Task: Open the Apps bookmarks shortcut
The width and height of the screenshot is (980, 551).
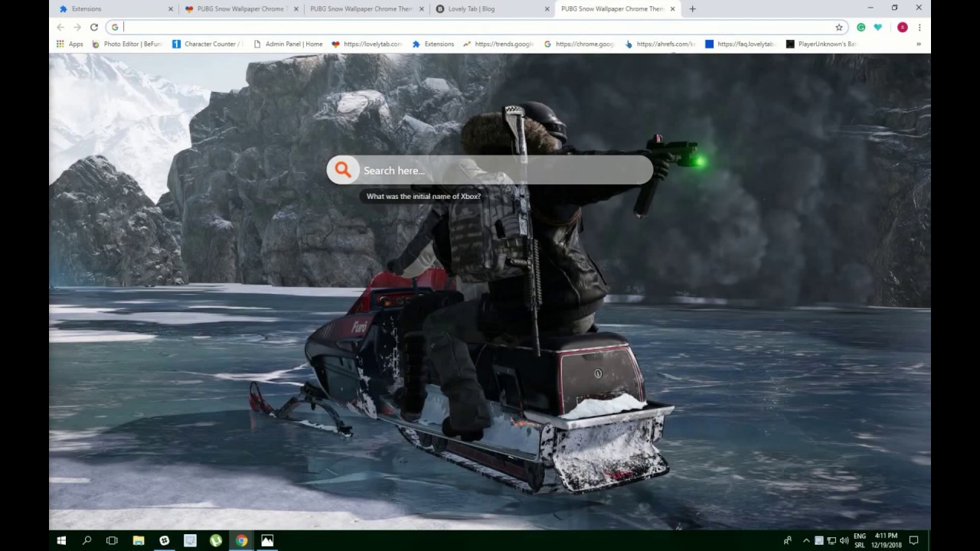Action: [x=70, y=44]
